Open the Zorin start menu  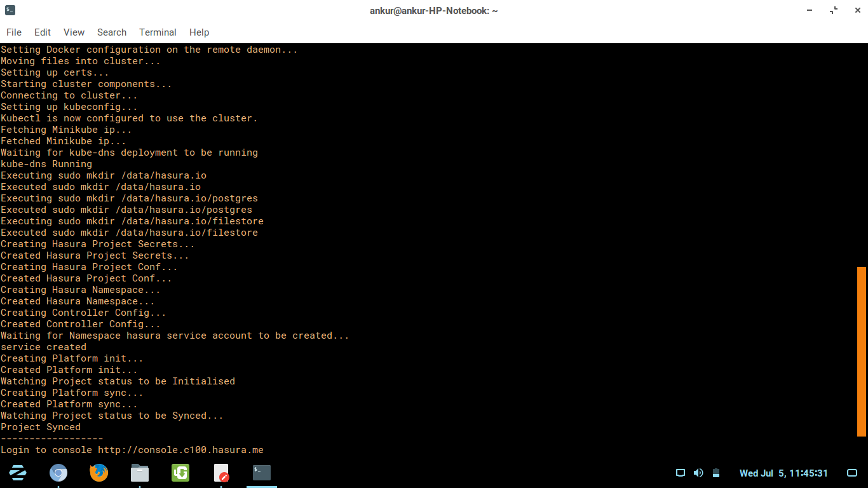(18, 473)
